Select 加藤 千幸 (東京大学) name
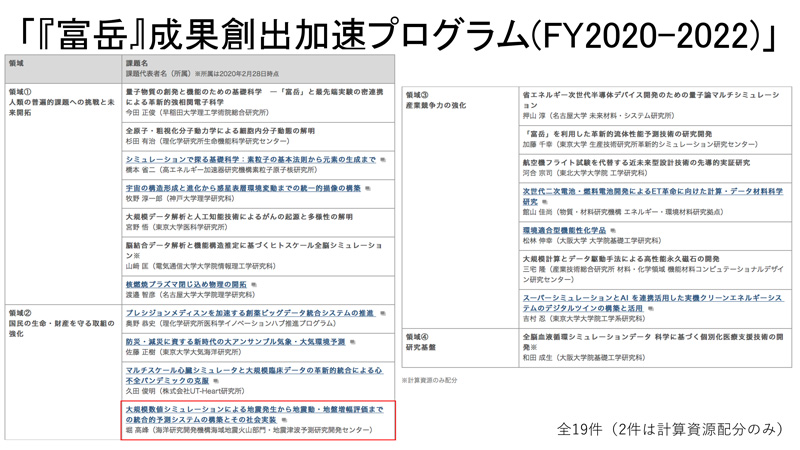The width and height of the screenshot is (800, 450). pyautogui.click(x=640, y=144)
